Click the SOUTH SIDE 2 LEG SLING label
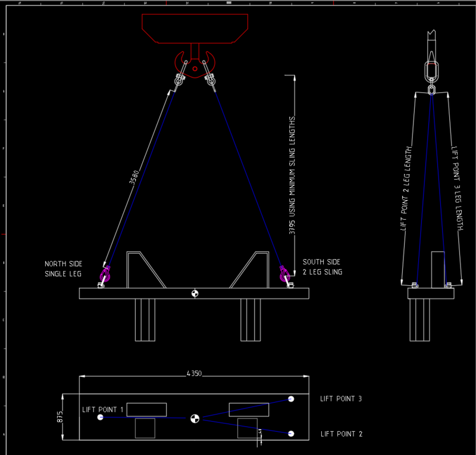 [322, 267]
